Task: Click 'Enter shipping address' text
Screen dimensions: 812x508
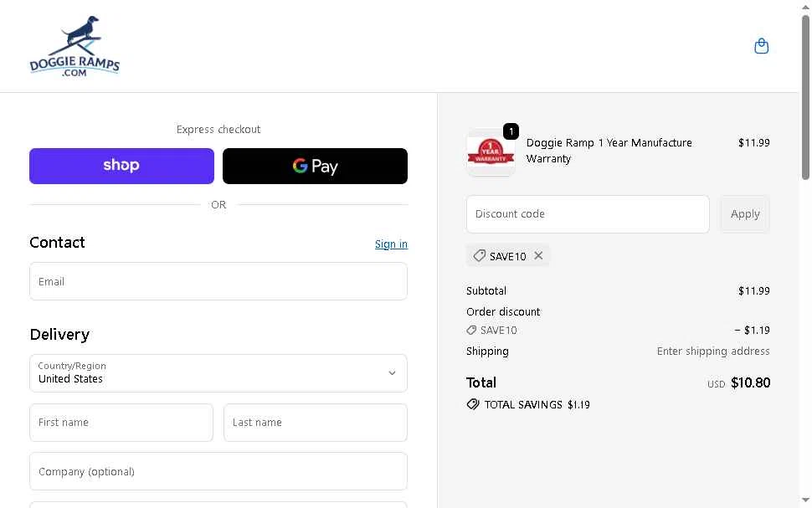Action: point(713,351)
